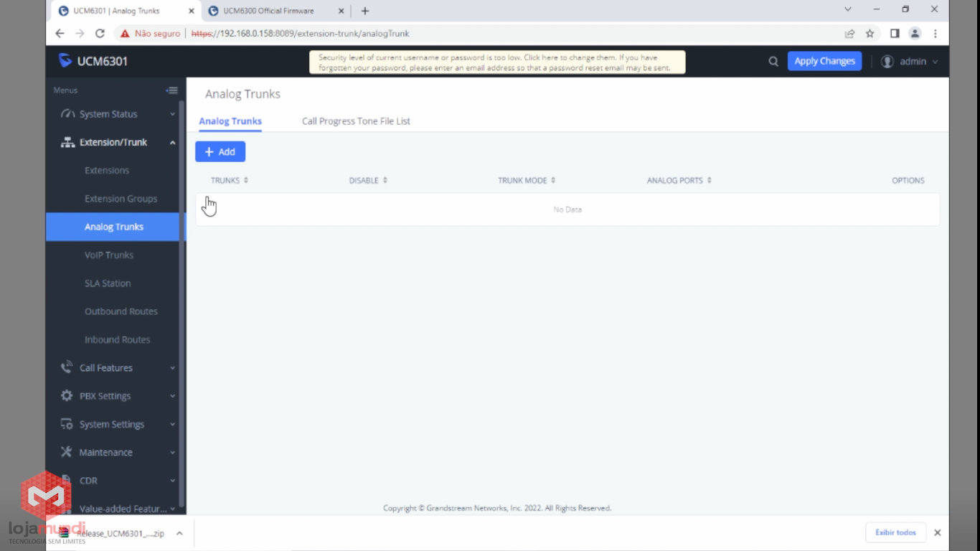Click the share page icon in address bar

tap(849, 33)
